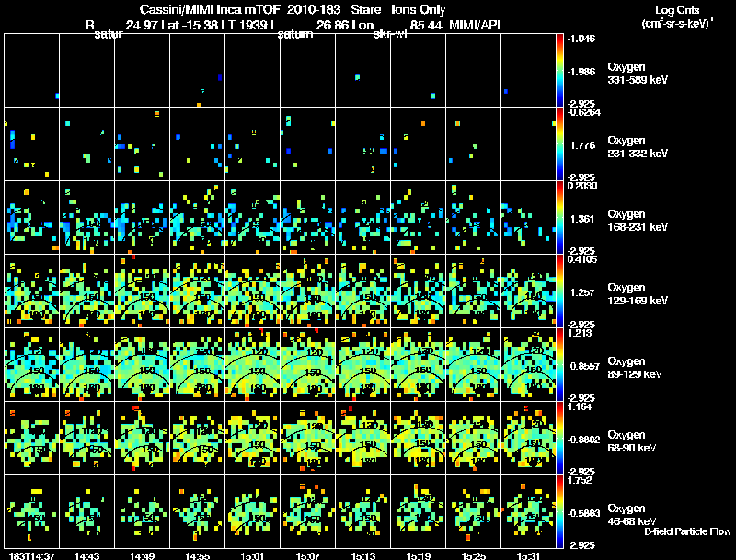This screenshot has height=560, width=736.
Task: Click the color bar beside Oxygen 89-129 keV
Action: click(560, 364)
